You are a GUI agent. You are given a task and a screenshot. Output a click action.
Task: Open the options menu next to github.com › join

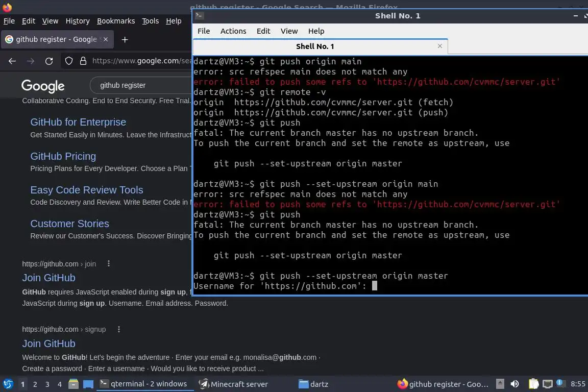point(109,264)
